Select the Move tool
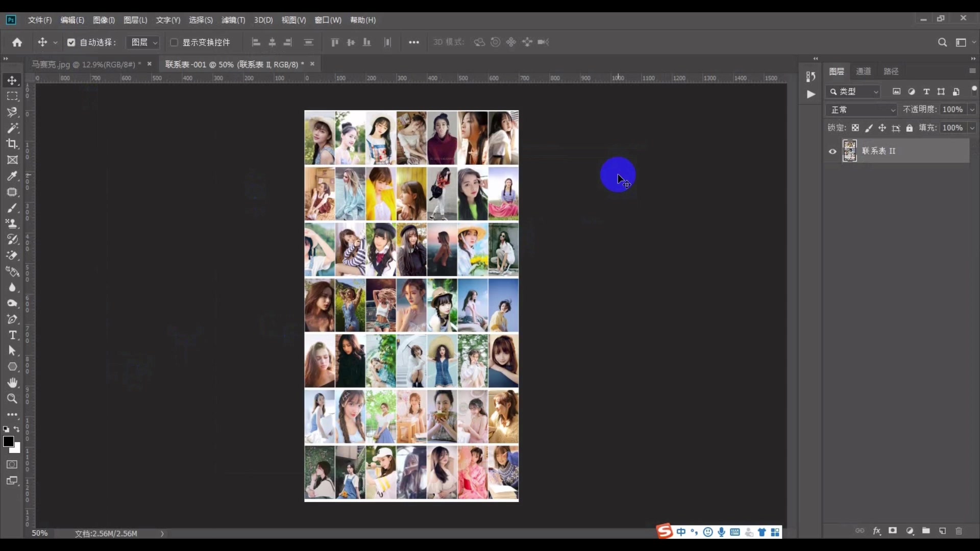The height and width of the screenshot is (551, 980). (11, 80)
